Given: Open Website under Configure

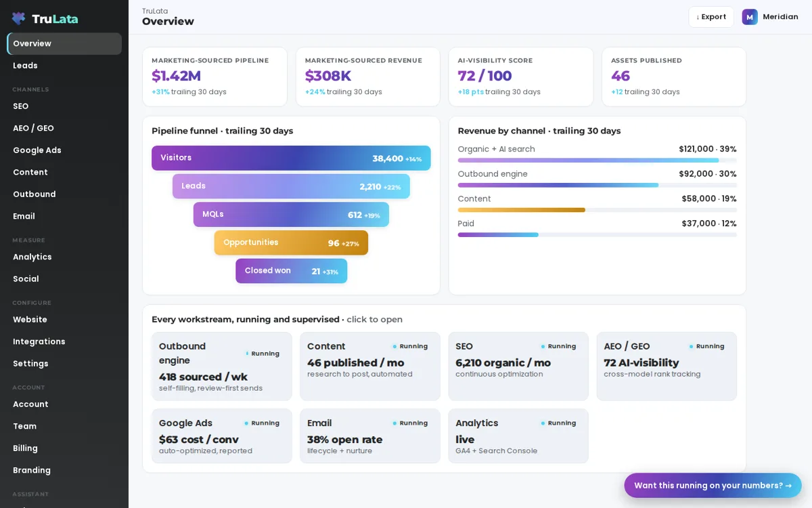Looking at the screenshot, I should click(x=64, y=320).
